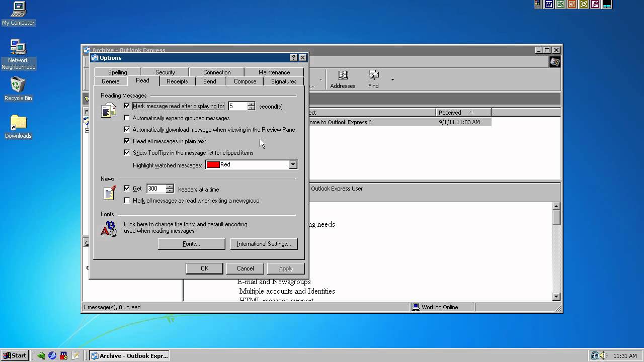This screenshot has width=644, height=362.
Task: Click the Options dialog help question button
Action: pos(293,58)
